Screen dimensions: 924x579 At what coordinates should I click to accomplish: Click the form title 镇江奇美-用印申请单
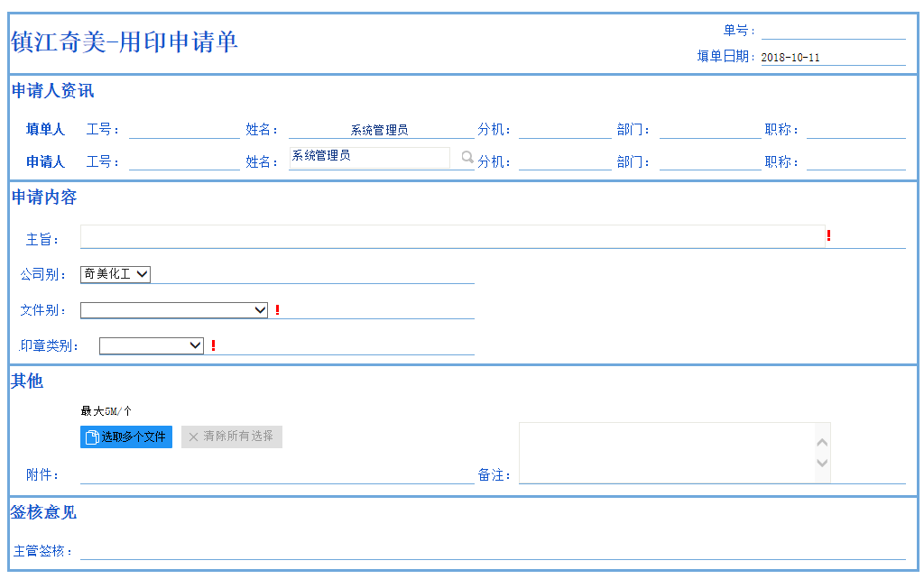click(x=125, y=41)
